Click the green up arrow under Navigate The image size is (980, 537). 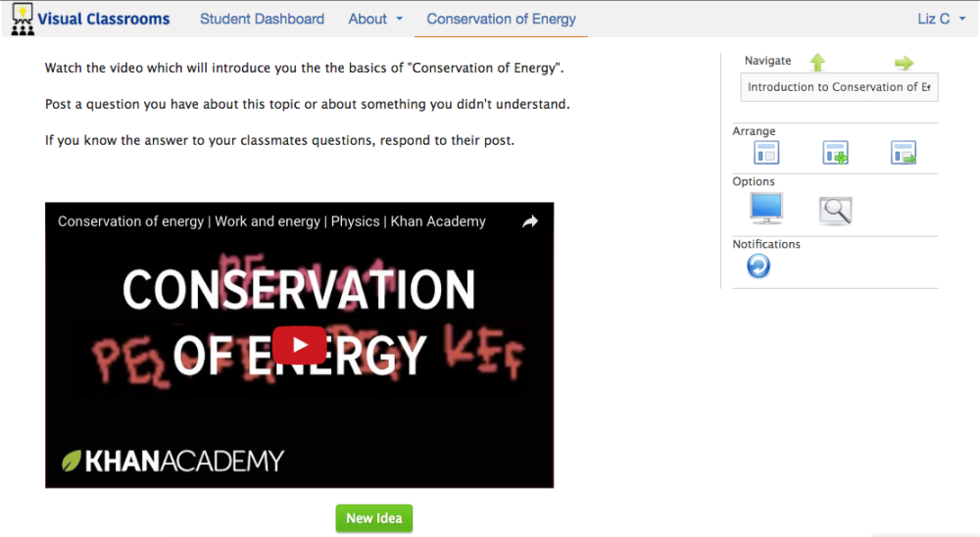pos(817,62)
